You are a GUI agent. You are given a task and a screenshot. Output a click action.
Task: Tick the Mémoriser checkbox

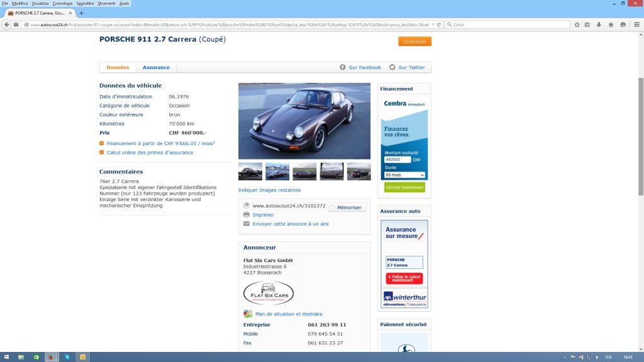point(333,207)
